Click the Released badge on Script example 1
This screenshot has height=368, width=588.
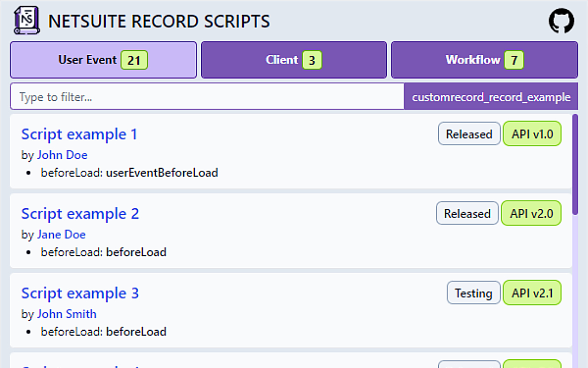click(469, 133)
